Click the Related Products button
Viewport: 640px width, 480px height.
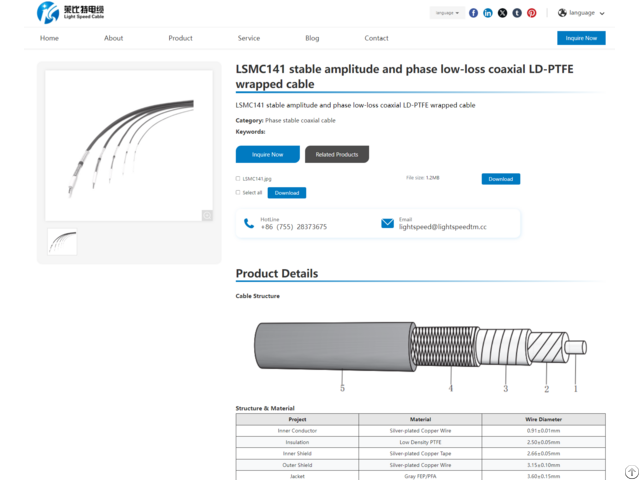pos(337,154)
